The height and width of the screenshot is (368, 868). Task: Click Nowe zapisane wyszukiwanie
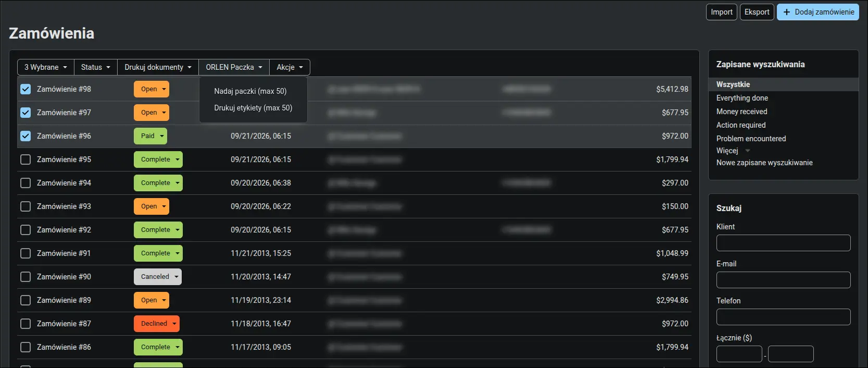[764, 163]
